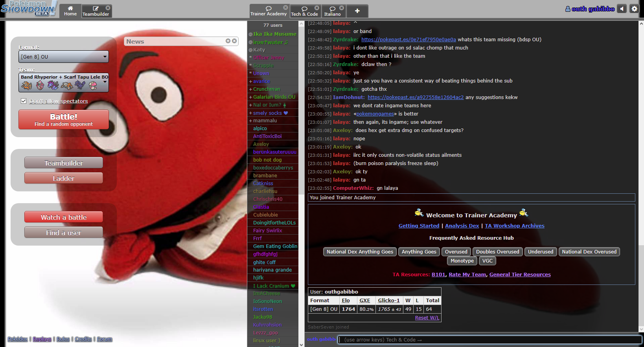Click the Pokémon Showdown logo

click(x=29, y=9)
